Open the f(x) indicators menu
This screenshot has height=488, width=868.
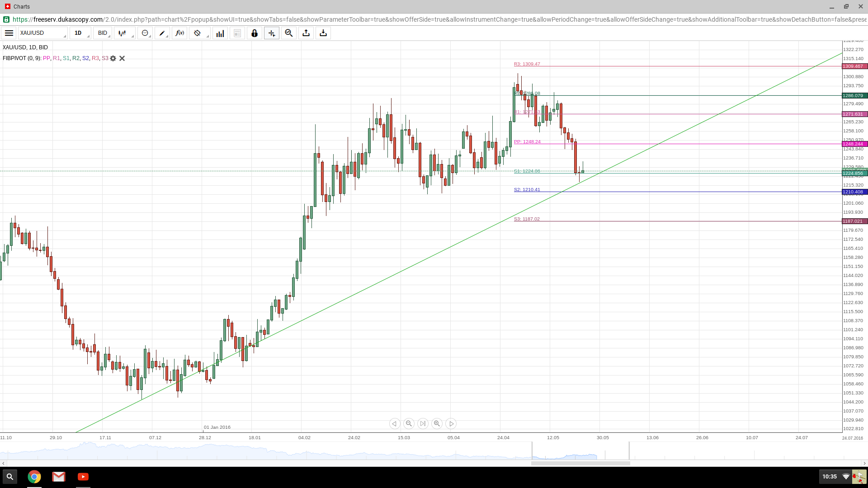[x=179, y=33]
